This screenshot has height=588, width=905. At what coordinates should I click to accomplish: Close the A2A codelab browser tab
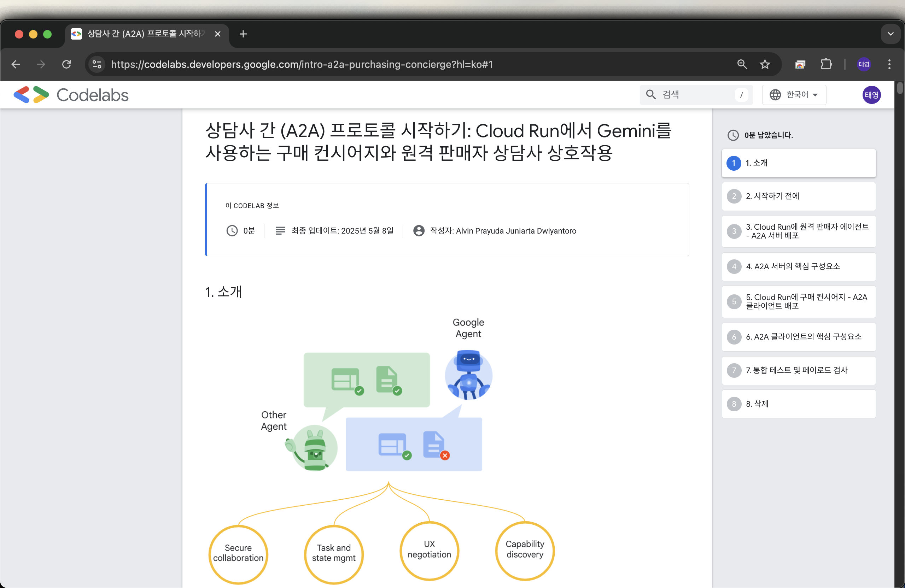217,34
